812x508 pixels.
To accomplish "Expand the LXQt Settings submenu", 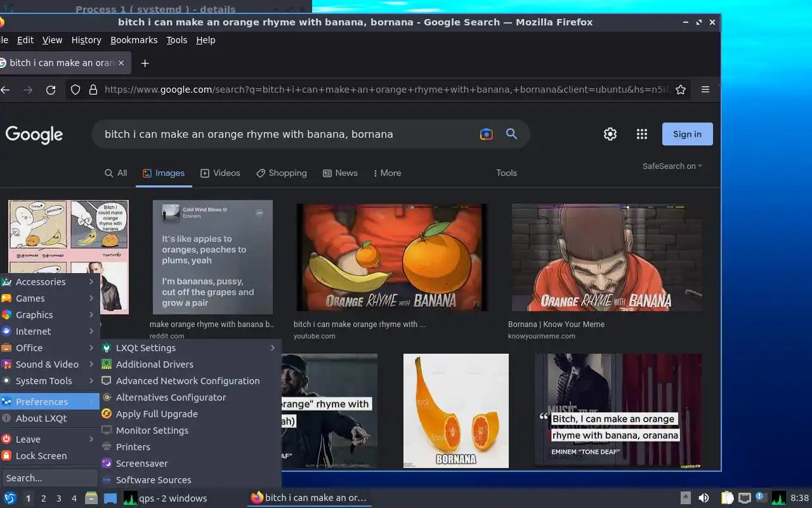I will (x=190, y=348).
